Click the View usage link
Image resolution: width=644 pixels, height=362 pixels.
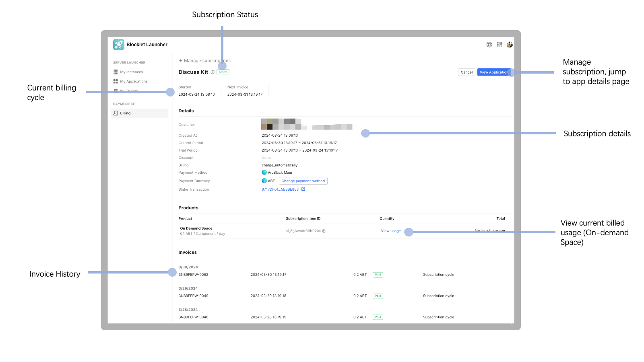click(x=390, y=231)
